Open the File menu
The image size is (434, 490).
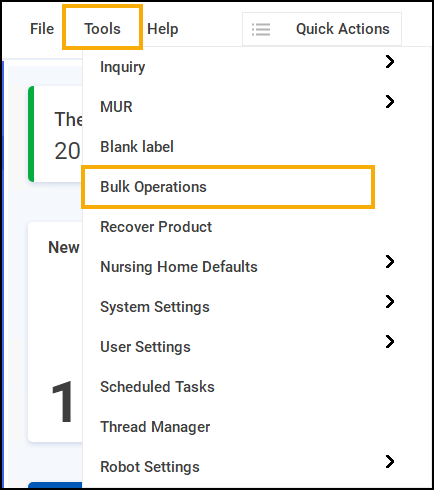[42, 29]
